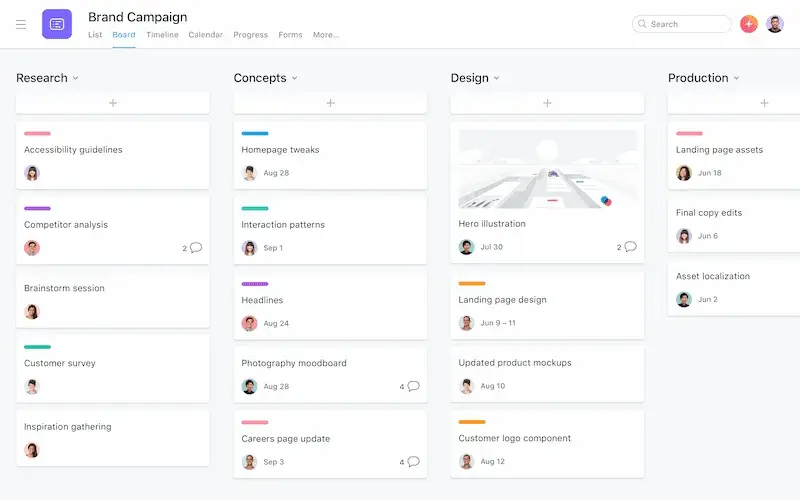Expand the Concepts column dropdown
Screen dimensions: 800x500
tap(294, 78)
